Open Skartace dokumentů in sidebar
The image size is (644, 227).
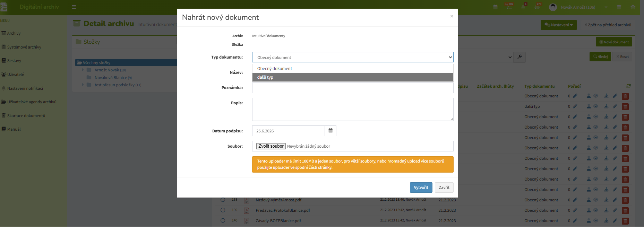(26, 116)
